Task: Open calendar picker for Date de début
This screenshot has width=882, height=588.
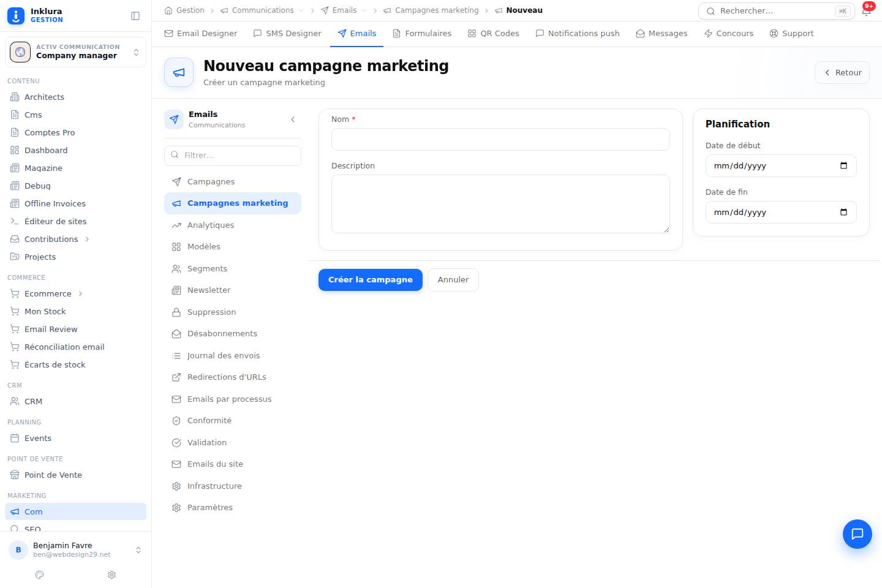Action: point(843,166)
